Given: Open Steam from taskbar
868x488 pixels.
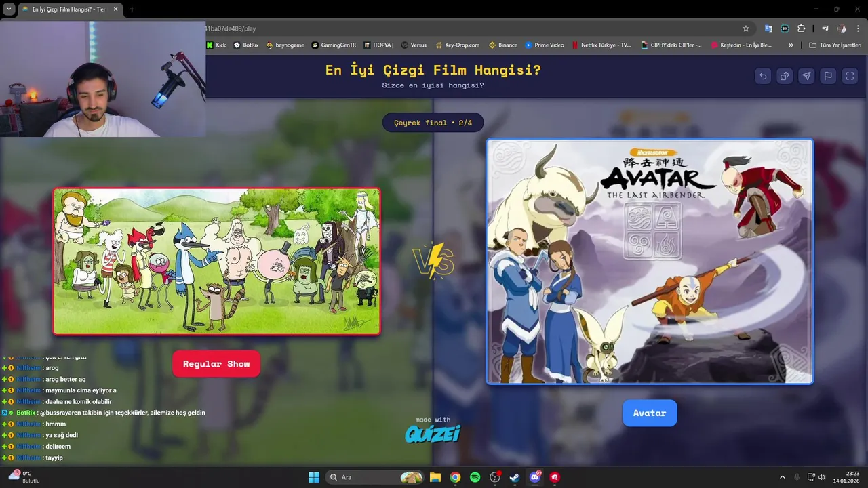Looking at the screenshot, I should [515, 477].
